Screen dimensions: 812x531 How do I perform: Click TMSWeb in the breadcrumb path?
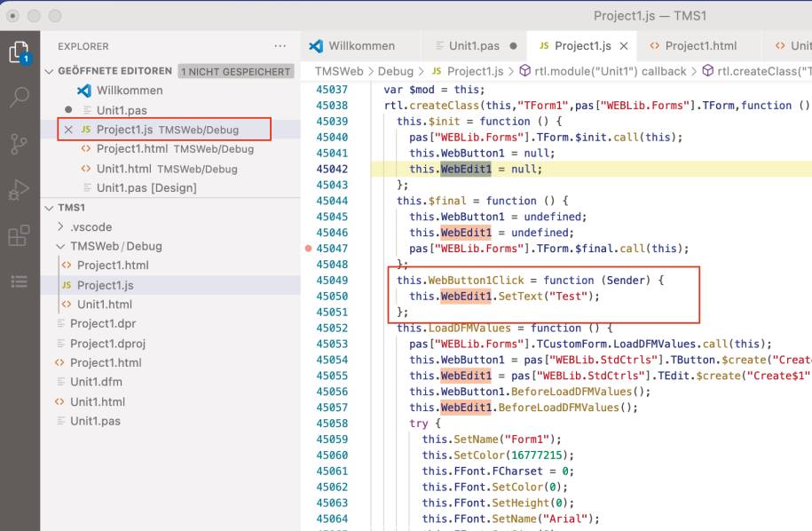coord(339,71)
